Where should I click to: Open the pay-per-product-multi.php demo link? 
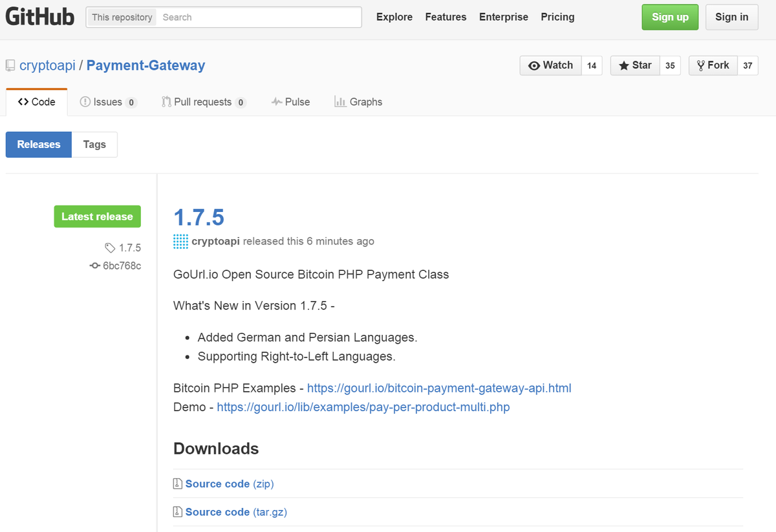pos(363,407)
